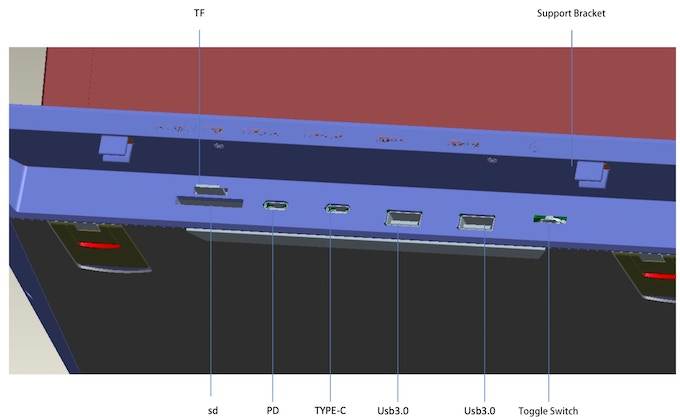Flip the green toggle switch
The image size is (680, 420).
549,220
